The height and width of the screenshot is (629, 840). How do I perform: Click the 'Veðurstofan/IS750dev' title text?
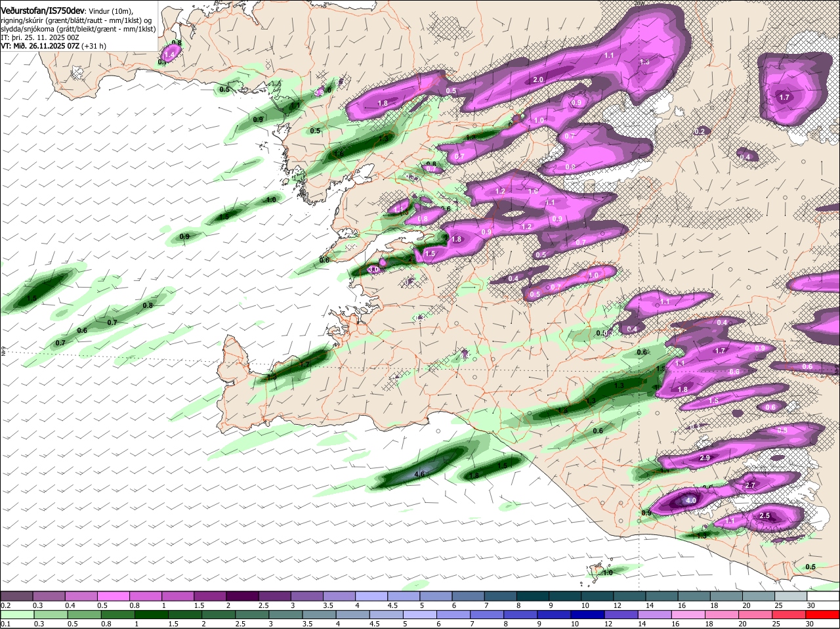(x=43, y=11)
